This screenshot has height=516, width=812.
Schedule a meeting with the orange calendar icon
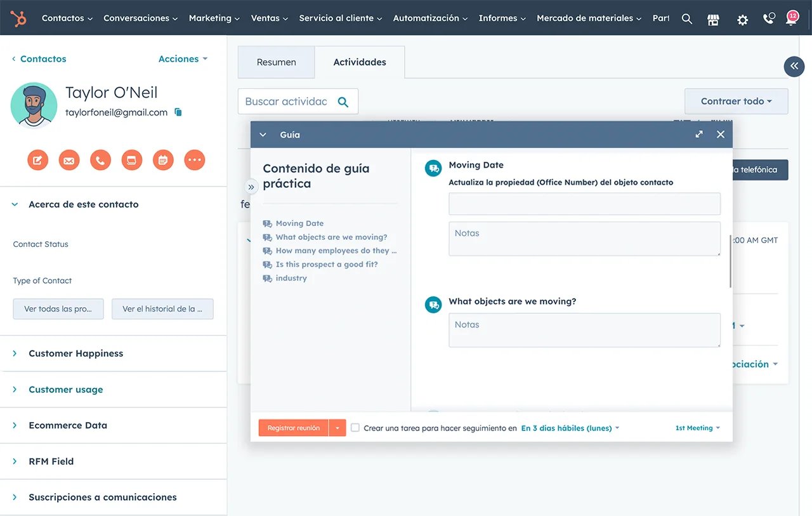pos(163,160)
